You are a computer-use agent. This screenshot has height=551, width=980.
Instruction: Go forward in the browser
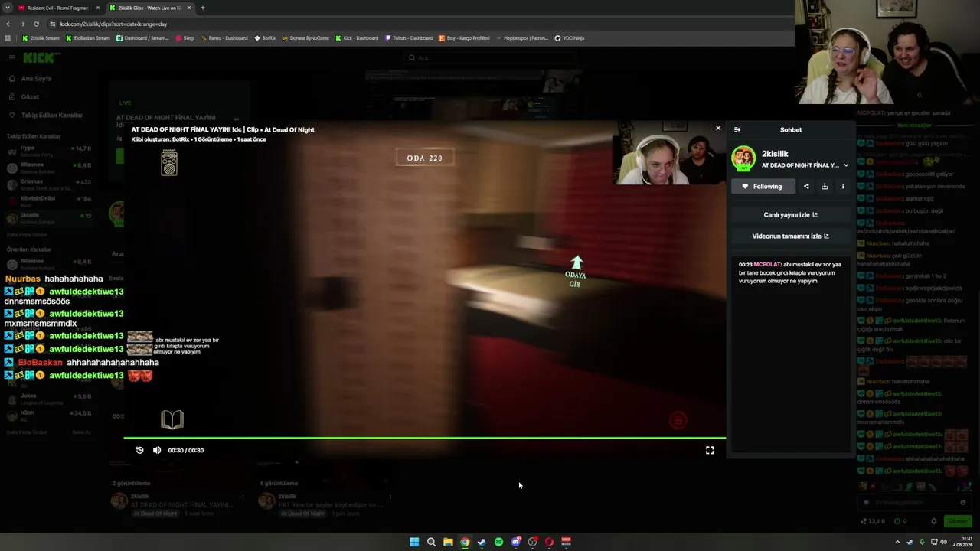[x=22, y=24]
